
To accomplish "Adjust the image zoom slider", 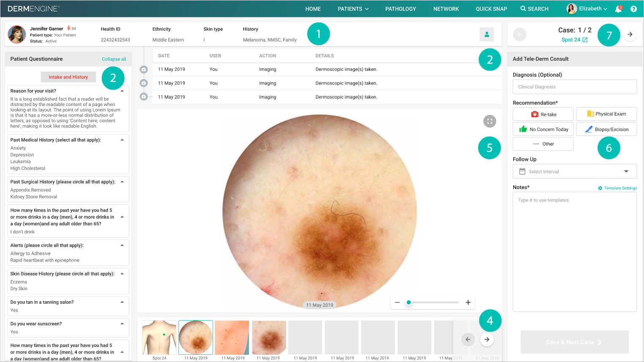I will coord(409,302).
